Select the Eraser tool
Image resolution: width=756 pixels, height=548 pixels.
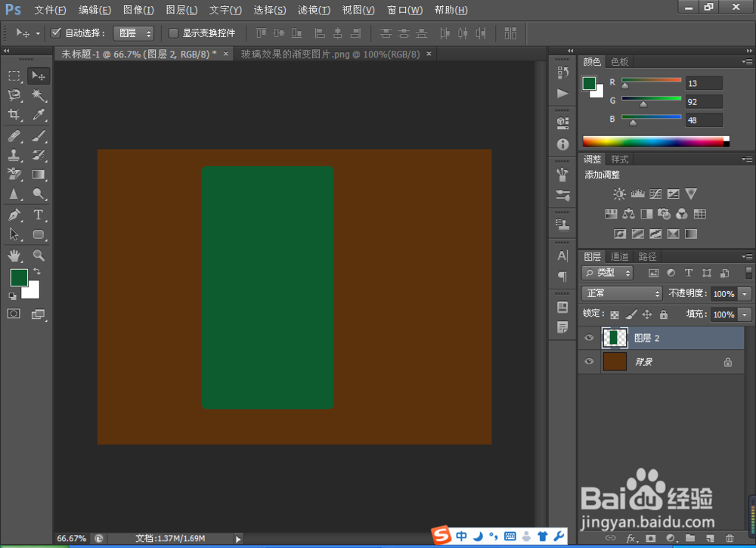click(14, 175)
